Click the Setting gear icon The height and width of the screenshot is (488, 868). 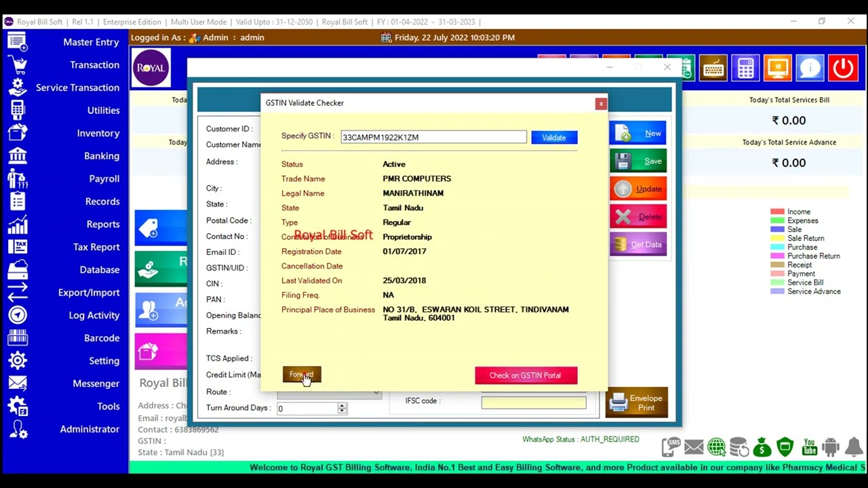point(18,361)
